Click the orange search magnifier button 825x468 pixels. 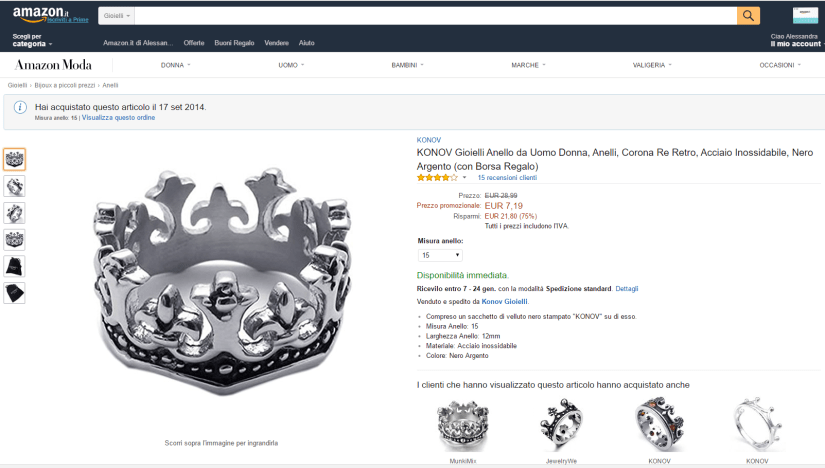point(748,15)
